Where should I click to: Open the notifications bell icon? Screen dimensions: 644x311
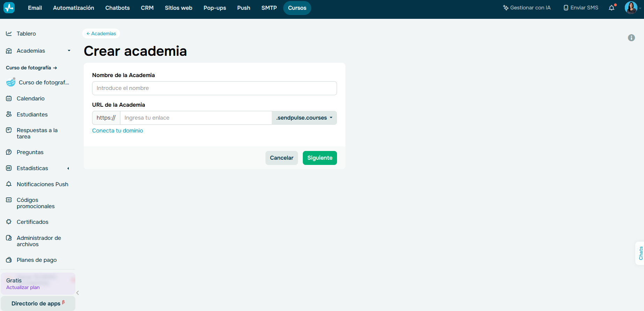click(x=612, y=8)
